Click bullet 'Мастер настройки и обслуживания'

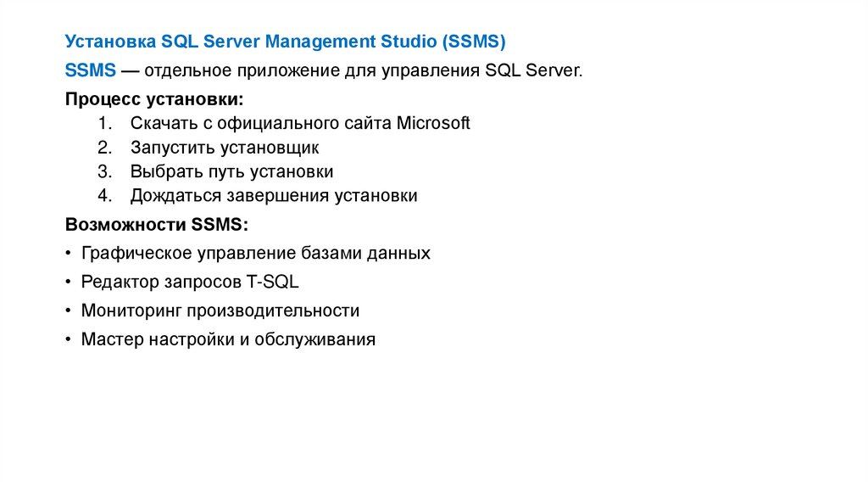pos(228,339)
